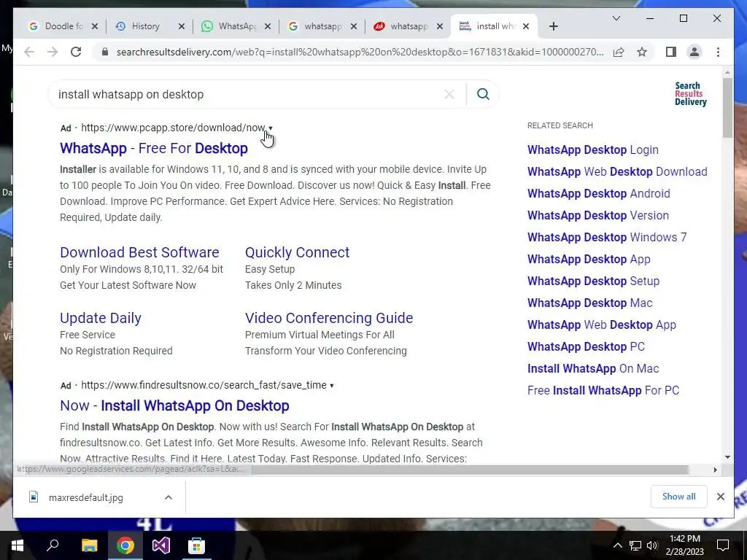
Task: Reload the page with the refresh icon
Action: coord(76,52)
